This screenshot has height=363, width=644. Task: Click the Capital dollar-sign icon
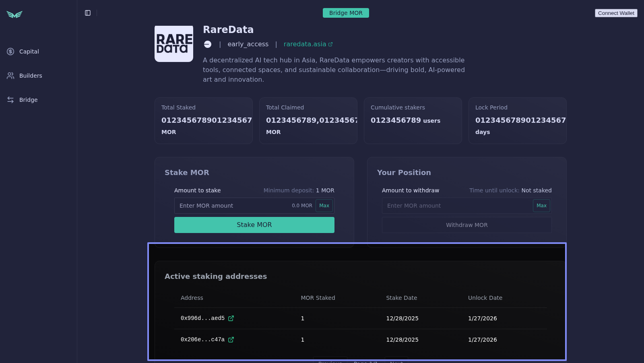click(10, 52)
